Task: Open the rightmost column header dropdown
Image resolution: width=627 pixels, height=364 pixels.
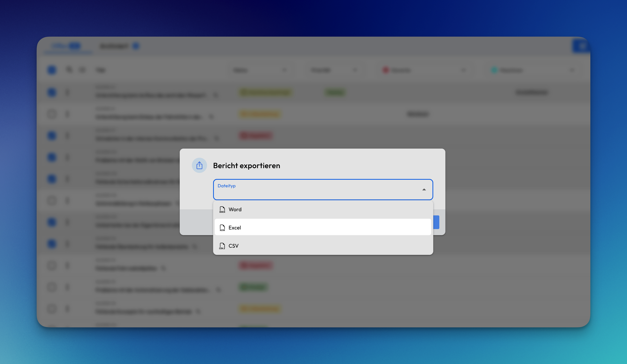Action: 572,70
